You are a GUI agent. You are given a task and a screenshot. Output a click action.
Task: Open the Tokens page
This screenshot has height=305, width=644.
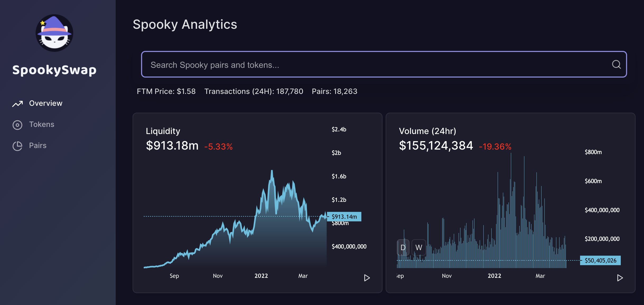(42, 124)
